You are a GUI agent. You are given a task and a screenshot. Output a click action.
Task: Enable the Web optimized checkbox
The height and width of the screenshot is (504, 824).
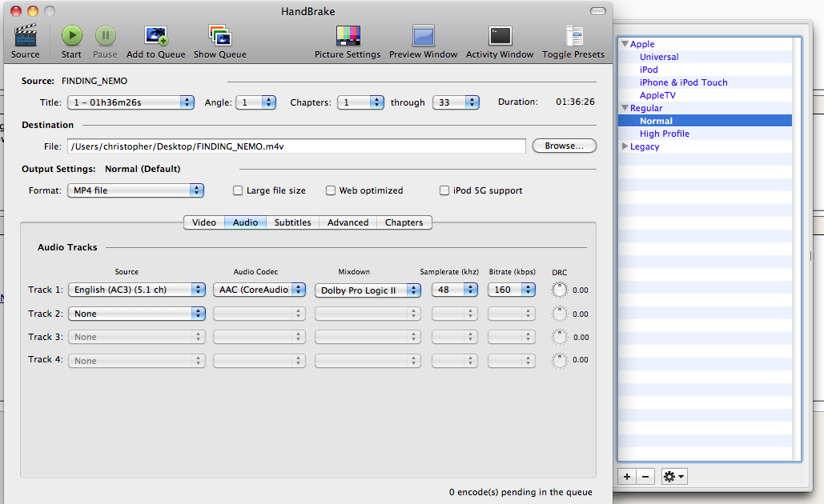pos(331,190)
